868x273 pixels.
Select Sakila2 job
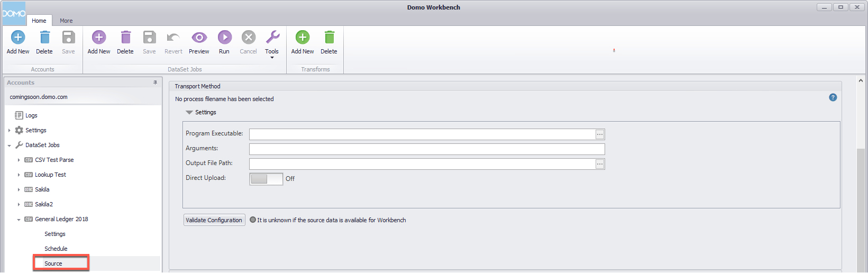click(x=39, y=204)
